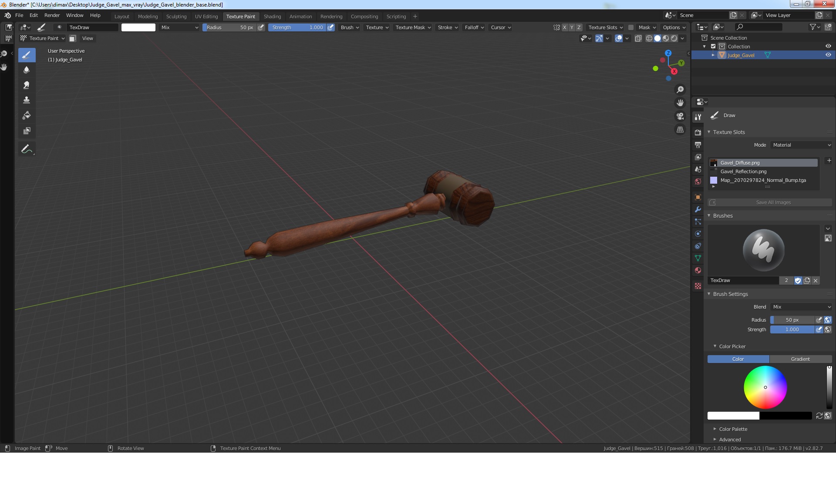
Task: Switch to Sculpting workspace tab
Action: 176,17
